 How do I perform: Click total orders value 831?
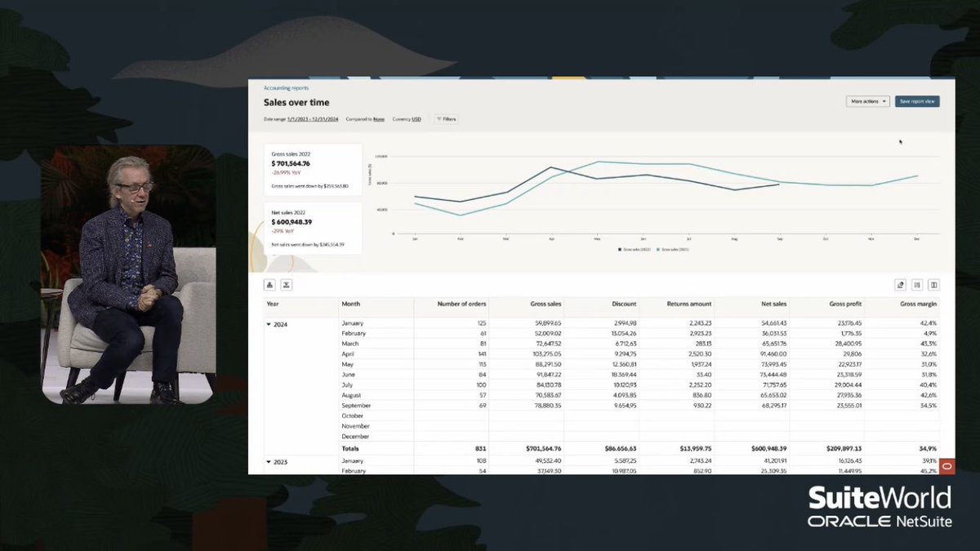481,448
